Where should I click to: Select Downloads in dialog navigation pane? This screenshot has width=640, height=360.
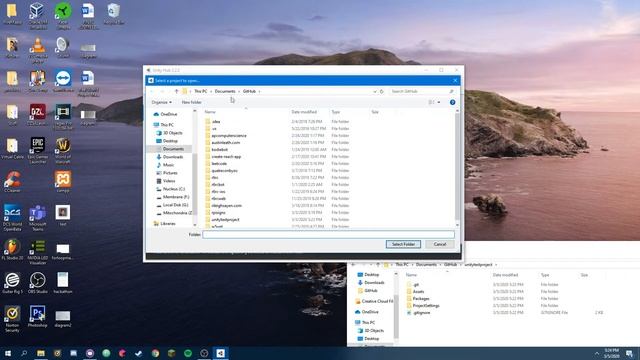click(172, 157)
